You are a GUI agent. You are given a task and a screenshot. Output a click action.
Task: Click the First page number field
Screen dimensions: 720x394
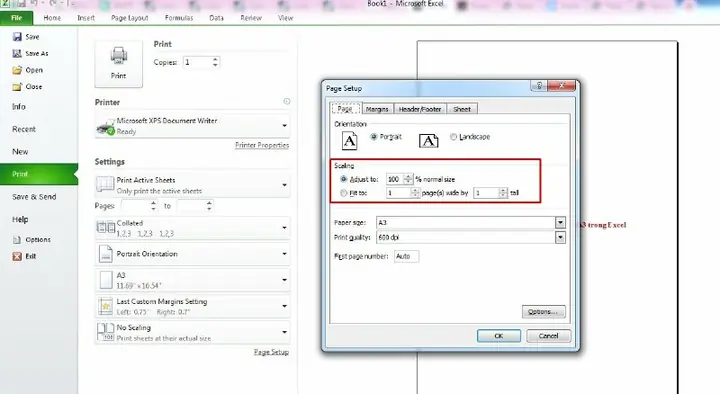click(x=406, y=256)
